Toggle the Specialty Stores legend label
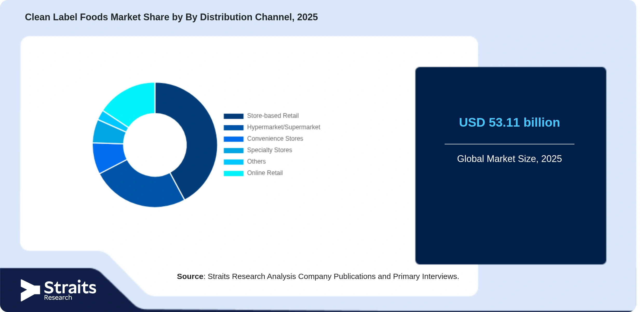 tap(270, 150)
